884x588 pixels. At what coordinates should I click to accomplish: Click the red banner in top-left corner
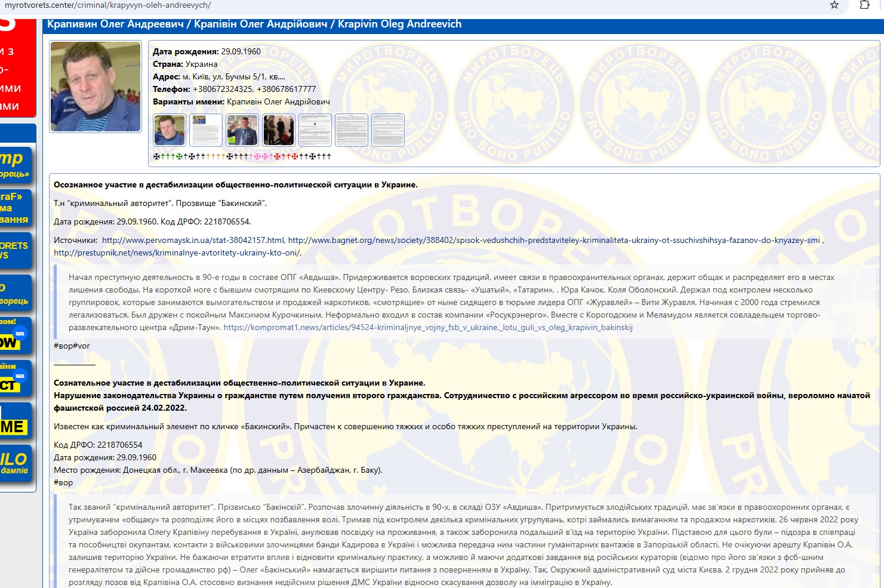pyautogui.click(x=17, y=66)
